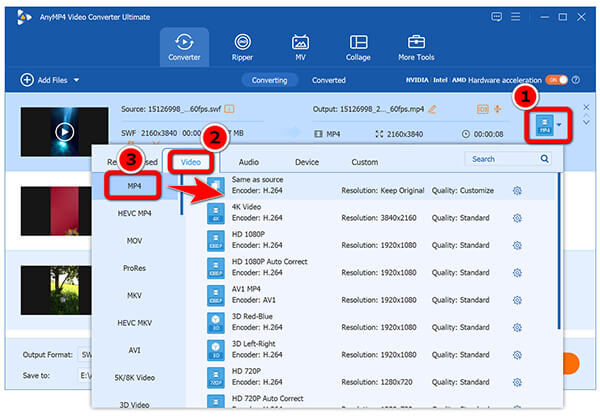
Task: Open settings gear for Same as source
Action: pyautogui.click(x=517, y=191)
